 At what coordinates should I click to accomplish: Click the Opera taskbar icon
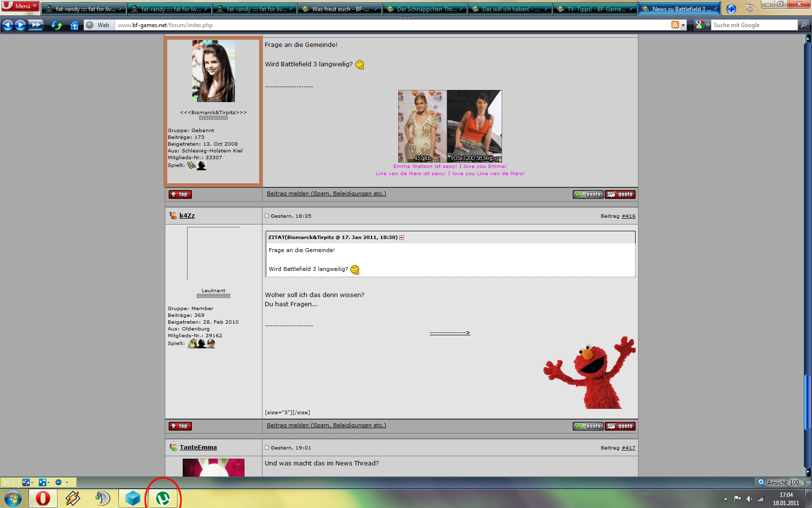click(43, 498)
